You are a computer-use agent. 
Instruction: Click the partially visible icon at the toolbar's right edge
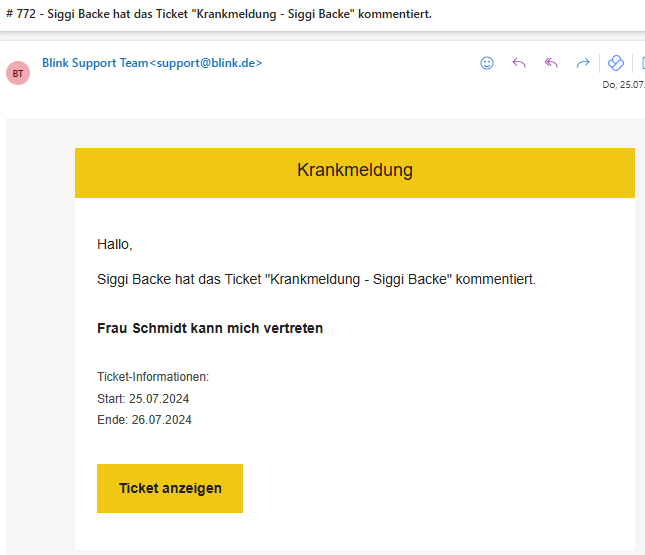[x=641, y=63]
